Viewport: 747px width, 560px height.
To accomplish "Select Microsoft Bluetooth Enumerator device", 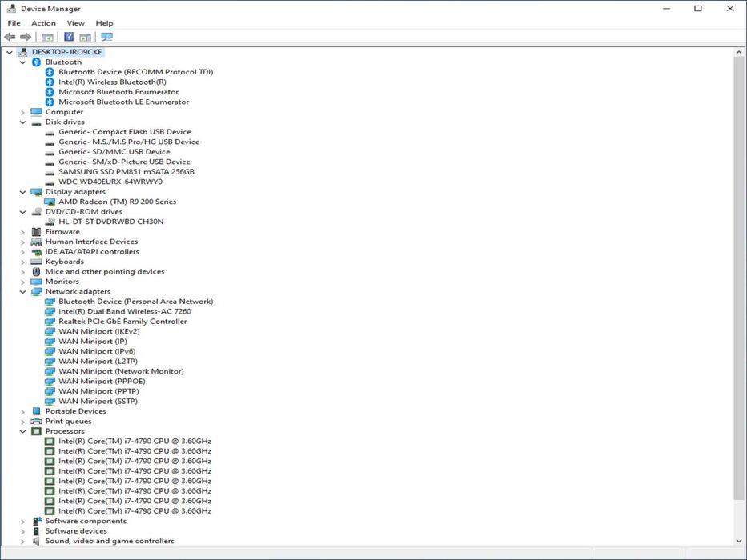I will pyautogui.click(x=118, y=92).
